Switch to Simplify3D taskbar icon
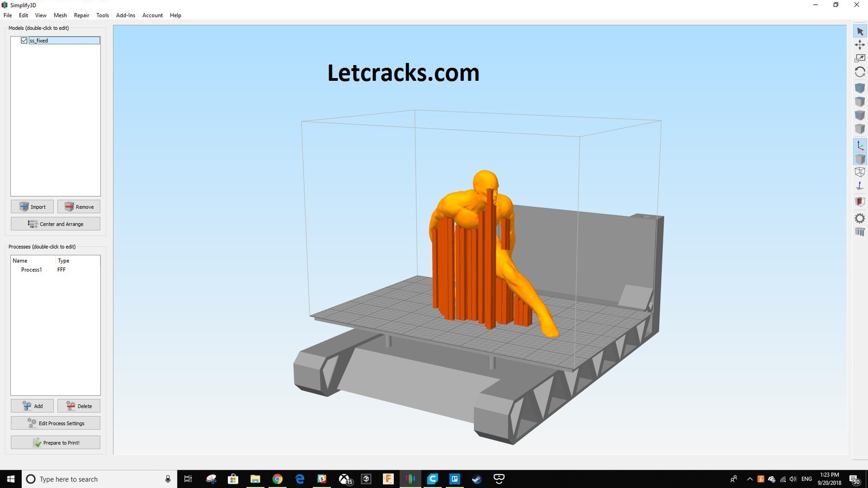Image resolution: width=868 pixels, height=488 pixels. tap(410, 479)
